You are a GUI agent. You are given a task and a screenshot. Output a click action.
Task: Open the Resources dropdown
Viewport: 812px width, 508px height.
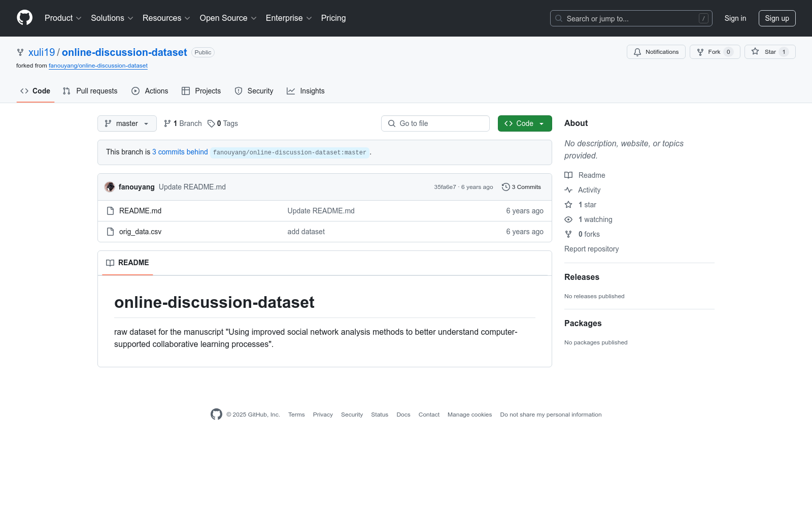tap(166, 18)
